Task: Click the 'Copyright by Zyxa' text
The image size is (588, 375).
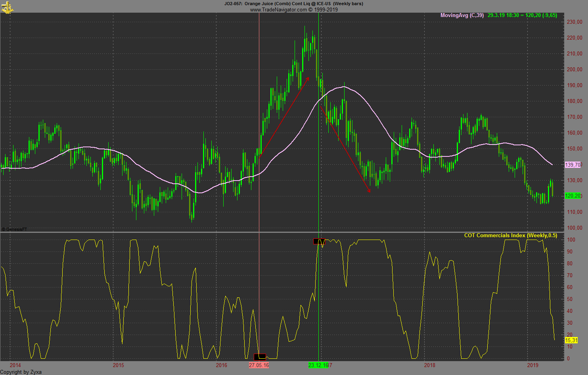Action: (x=21, y=372)
